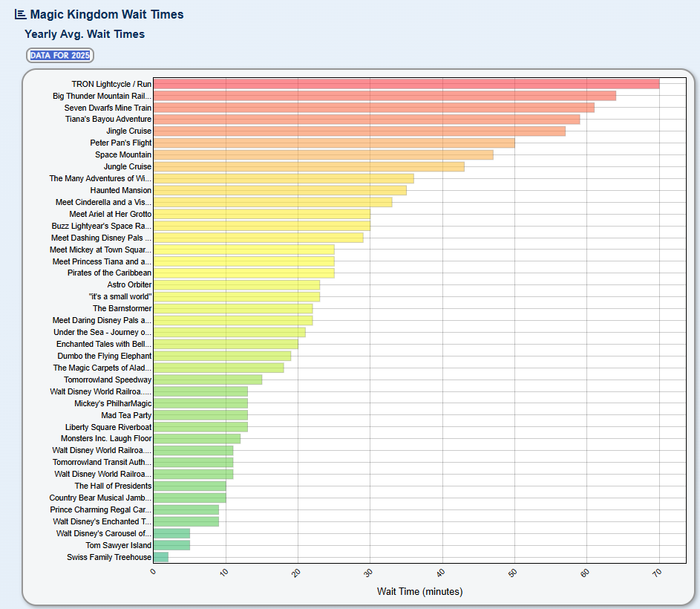Image resolution: width=700 pixels, height=609 pixels.
Task: Click the Swiss Family Treehouse bar
Action: (x=160, y=557)
